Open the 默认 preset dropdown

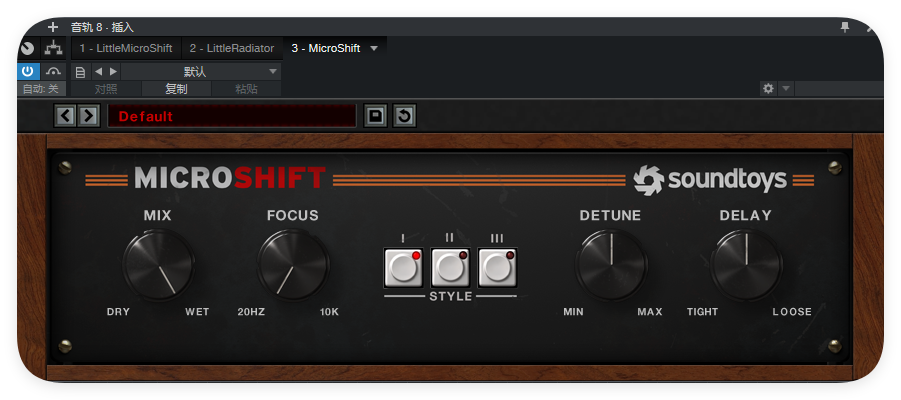click(201, 72)
